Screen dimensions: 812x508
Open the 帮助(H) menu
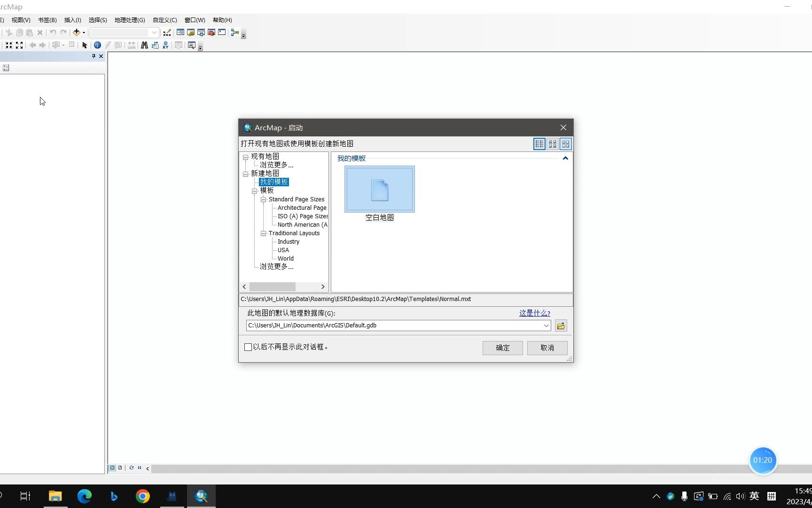pyautogui.click(x=222, y=20)
